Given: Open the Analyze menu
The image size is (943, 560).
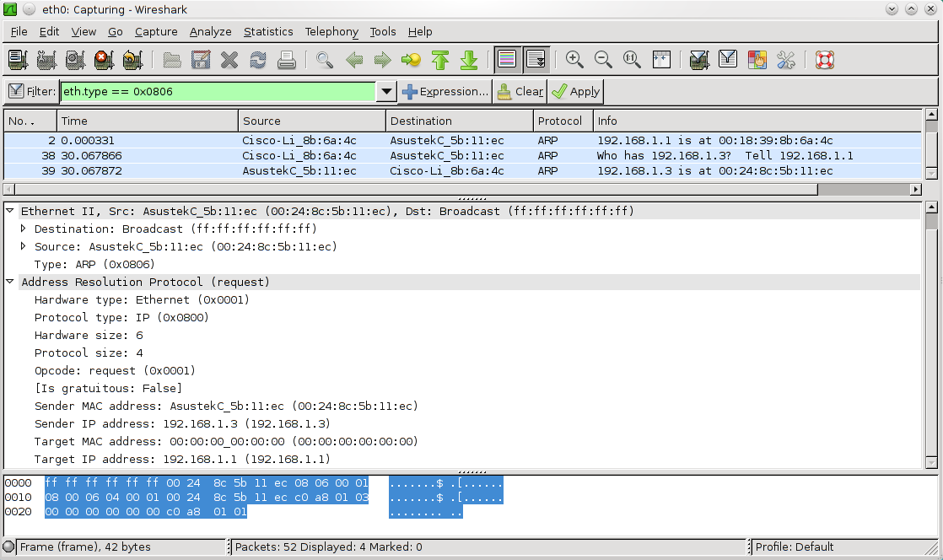Looking at the screenshot, I should tap(211, 32).
